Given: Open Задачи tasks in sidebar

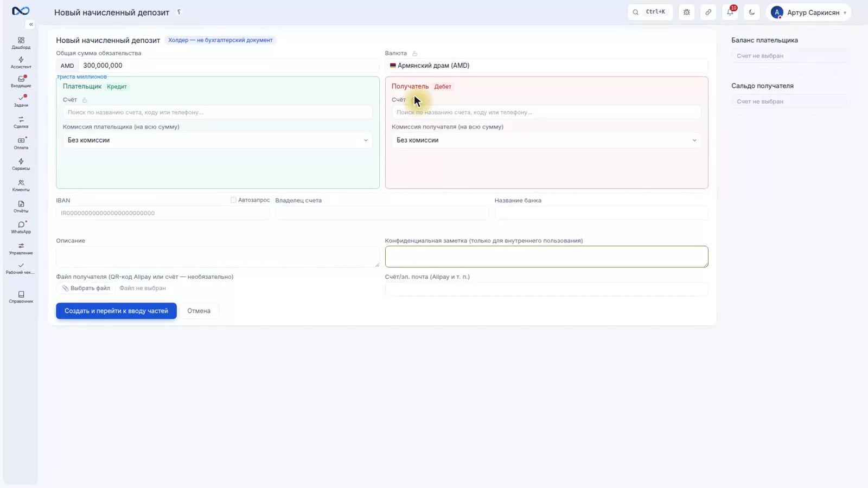Looking at the screenshot, I should (x=21, y=101).
